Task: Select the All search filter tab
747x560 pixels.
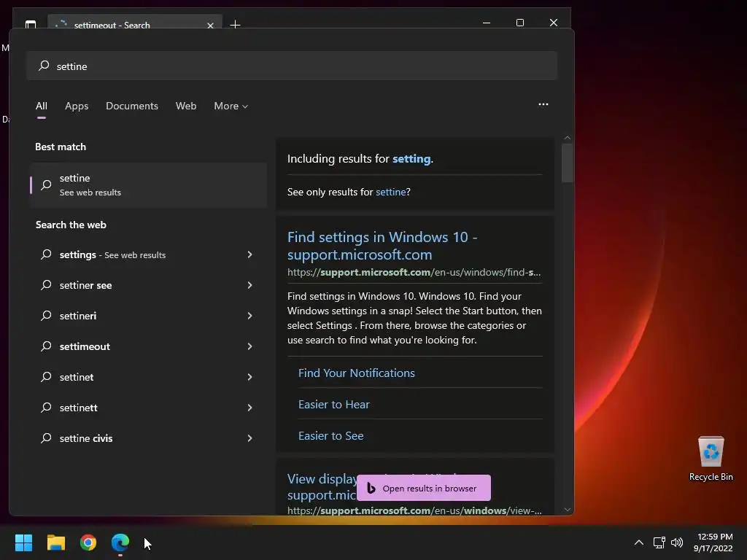Action: click(x=42, y=106)
